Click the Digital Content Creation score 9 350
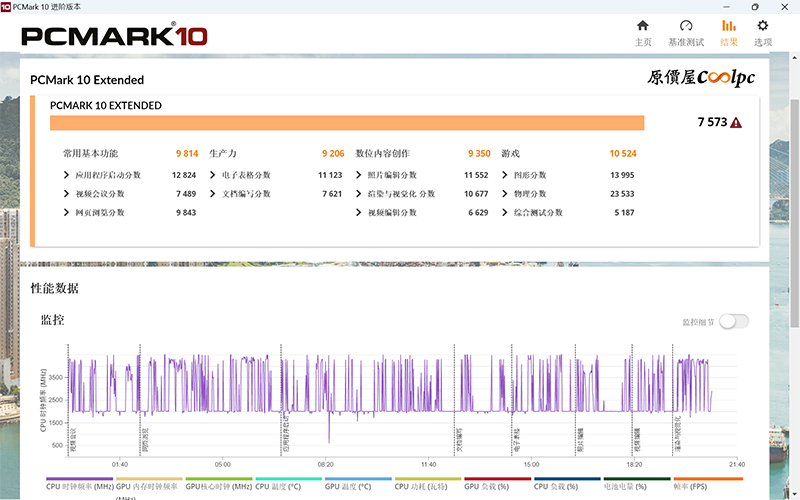Image resolution: width=800 pixels, height=500 pixels. [x=479, y=154]
